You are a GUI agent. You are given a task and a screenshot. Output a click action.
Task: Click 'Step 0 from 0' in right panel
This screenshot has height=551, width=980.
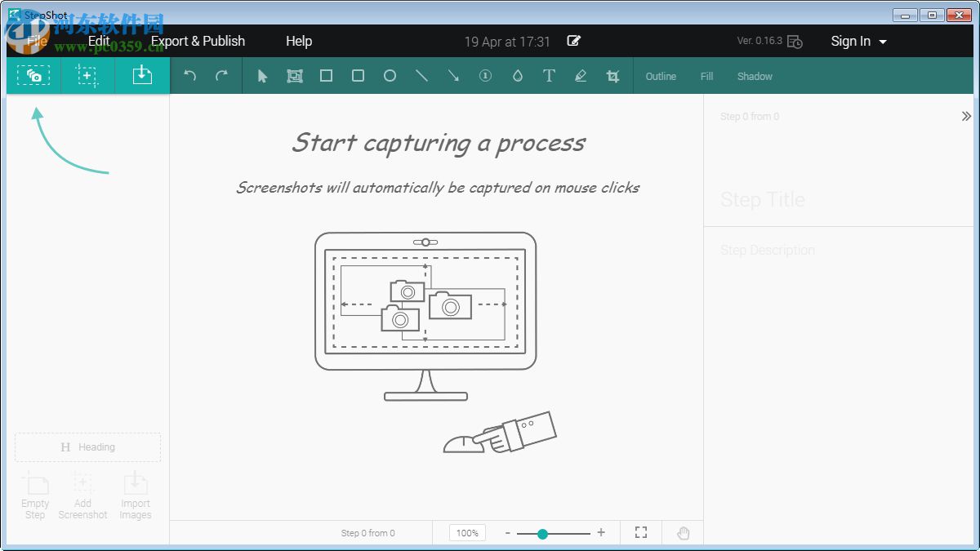pyautogui.click(x=750, y=117)
